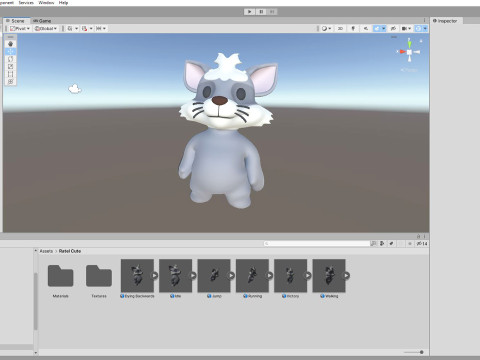
Task: Toggle the Project panel lock icon
Action: [x=419, y=236]
